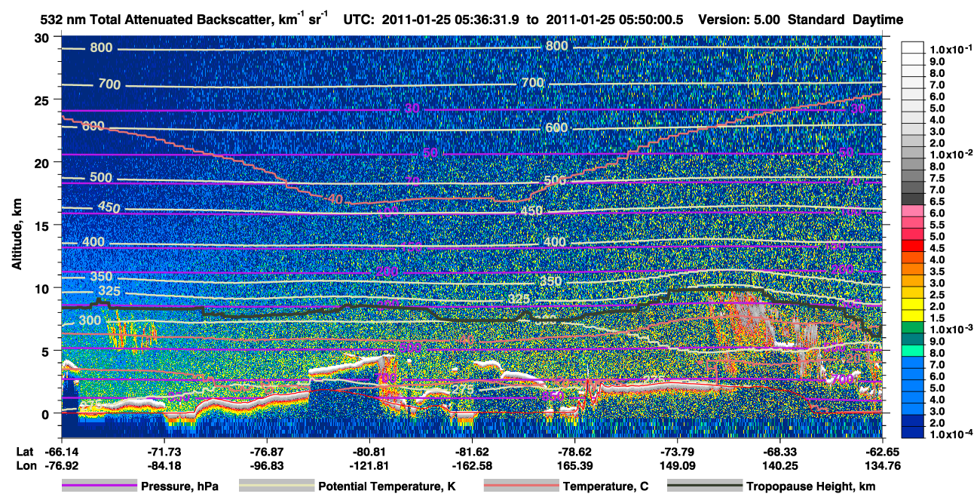
Task: Click the color bar label '2.5'
Action: (936, 295)
